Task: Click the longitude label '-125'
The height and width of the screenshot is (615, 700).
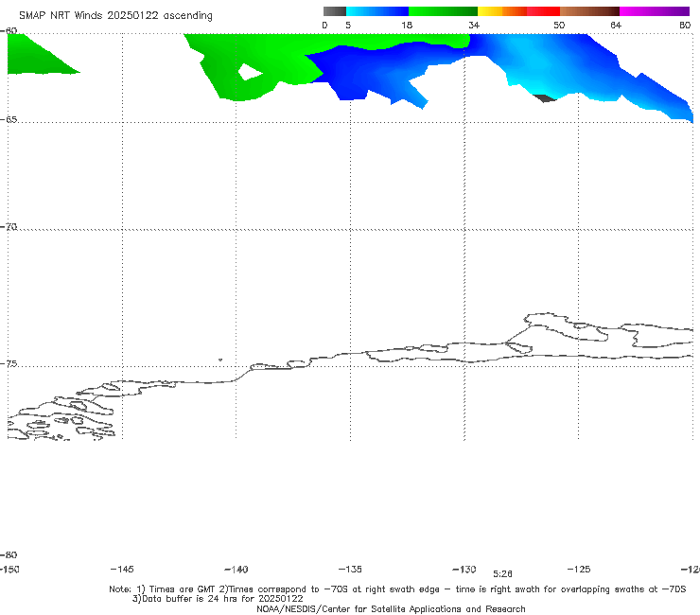Action: coord(579,569)
